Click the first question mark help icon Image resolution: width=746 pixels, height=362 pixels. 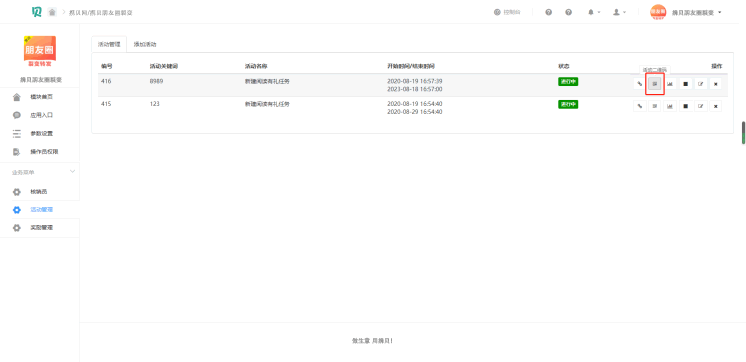point(549,12)
